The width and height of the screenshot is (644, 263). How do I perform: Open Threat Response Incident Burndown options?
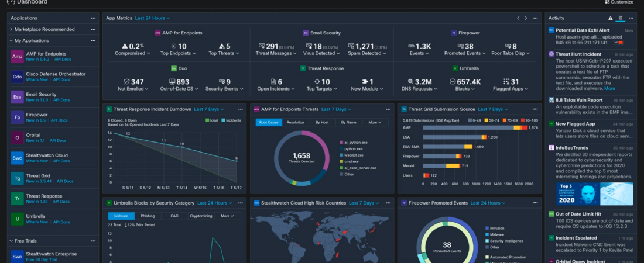point(240,109)
